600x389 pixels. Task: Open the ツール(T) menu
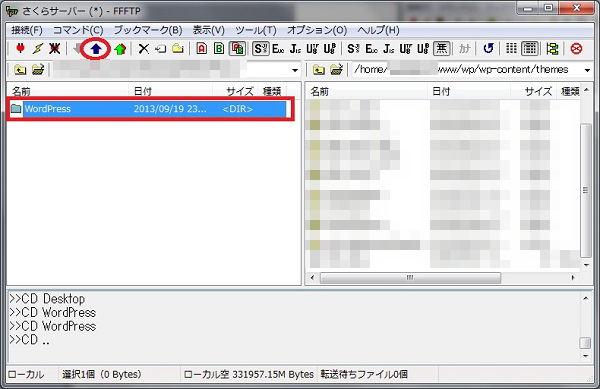(256, 30)
